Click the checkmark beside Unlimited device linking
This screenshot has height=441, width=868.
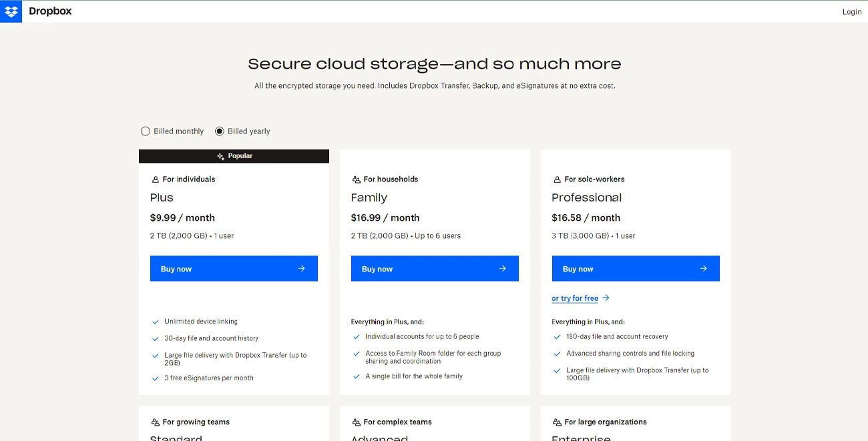tap(155, 321)
